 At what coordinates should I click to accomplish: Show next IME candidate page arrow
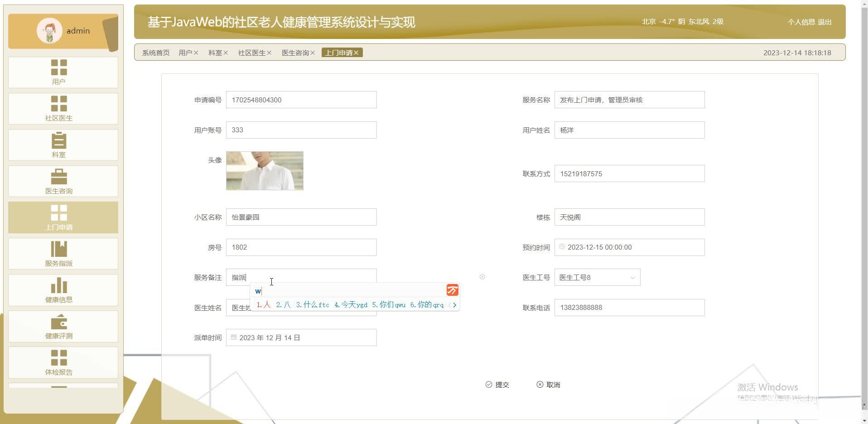[454, 305]
